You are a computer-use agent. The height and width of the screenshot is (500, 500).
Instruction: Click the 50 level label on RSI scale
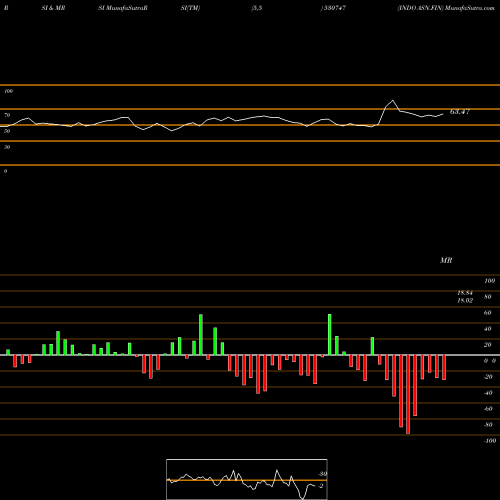(x=7, y=131)
